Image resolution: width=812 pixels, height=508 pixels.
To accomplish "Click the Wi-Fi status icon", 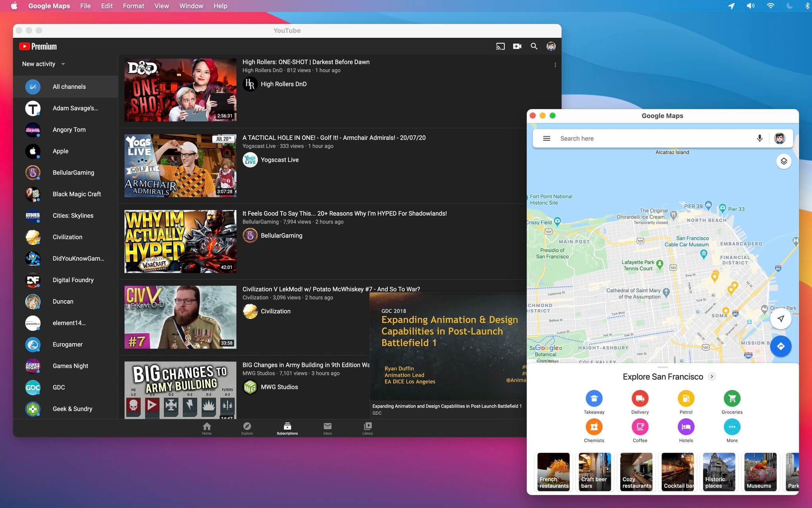I will click(770, 6).
